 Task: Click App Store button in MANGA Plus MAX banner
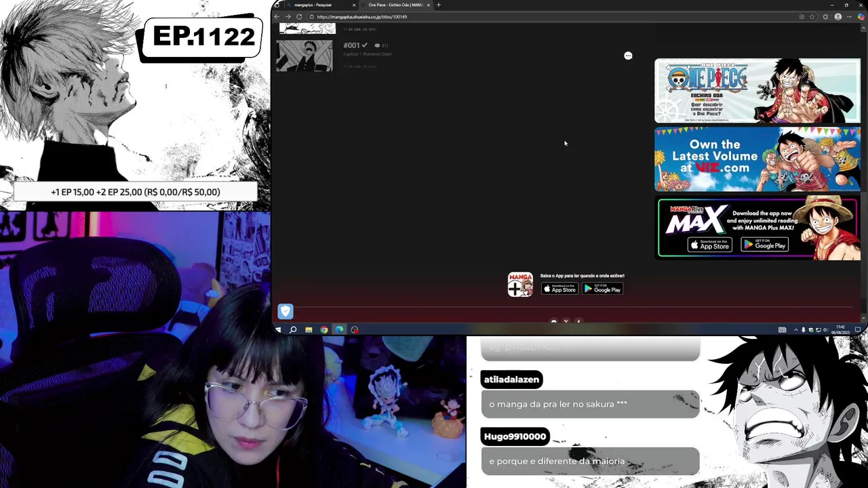click(710, 245)
